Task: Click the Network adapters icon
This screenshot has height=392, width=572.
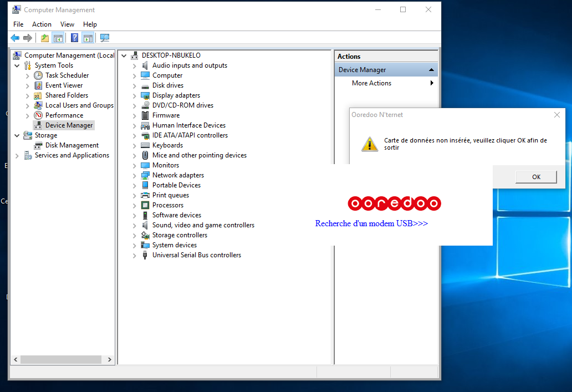Action: [x=145, y=175]
